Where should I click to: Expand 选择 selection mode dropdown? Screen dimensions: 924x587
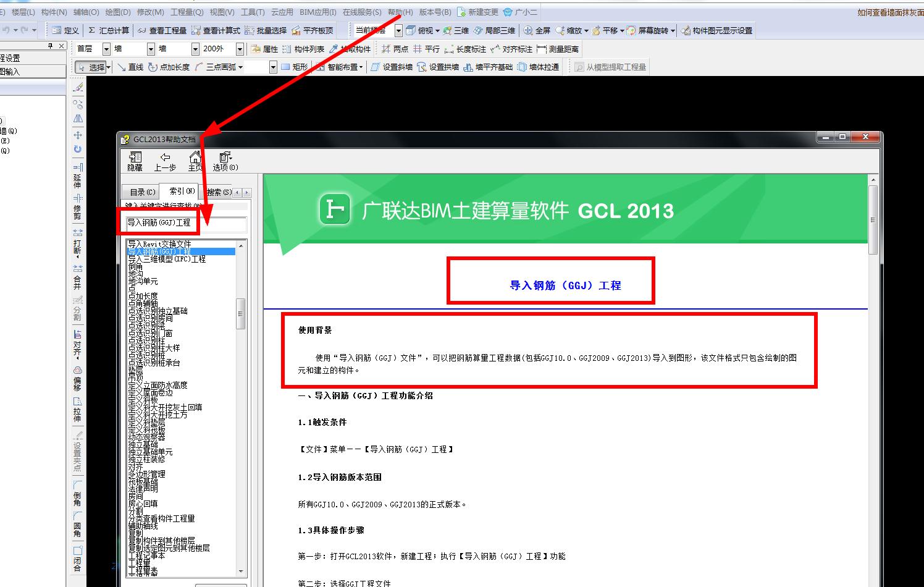tap(108, 67)
